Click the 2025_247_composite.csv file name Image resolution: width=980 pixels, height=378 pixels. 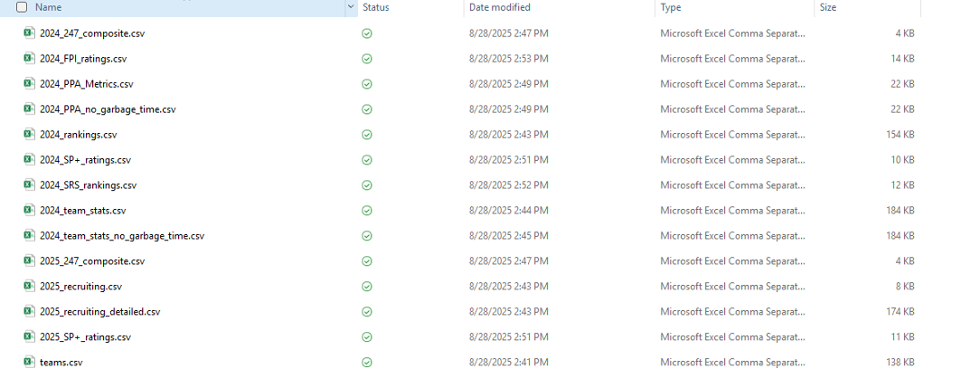(x=92, y=261)
